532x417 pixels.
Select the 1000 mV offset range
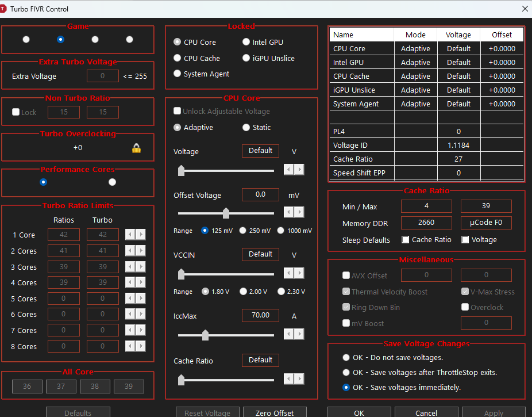(280, 231)
